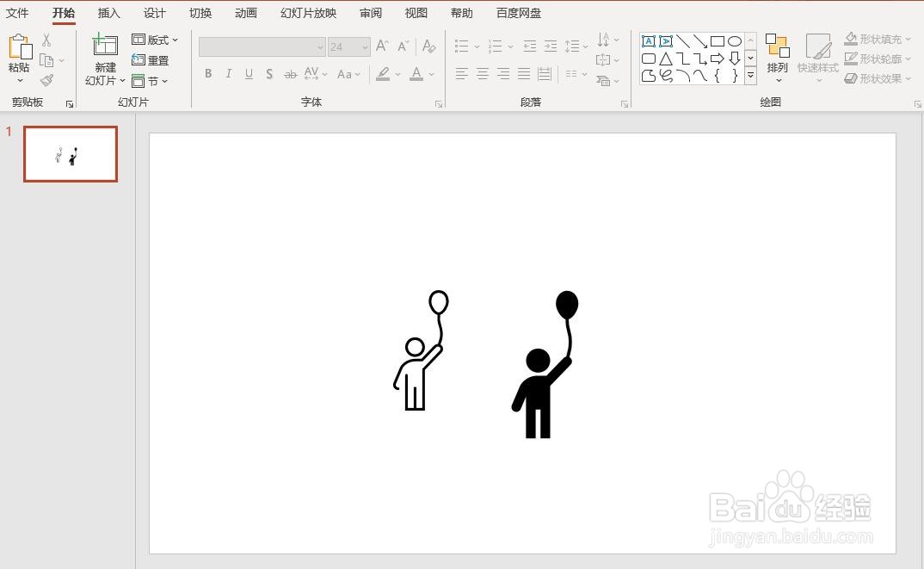The width and height of the screenshot is (924, 569).
Task: Select the straight Line shape
Action: point(683,41)
